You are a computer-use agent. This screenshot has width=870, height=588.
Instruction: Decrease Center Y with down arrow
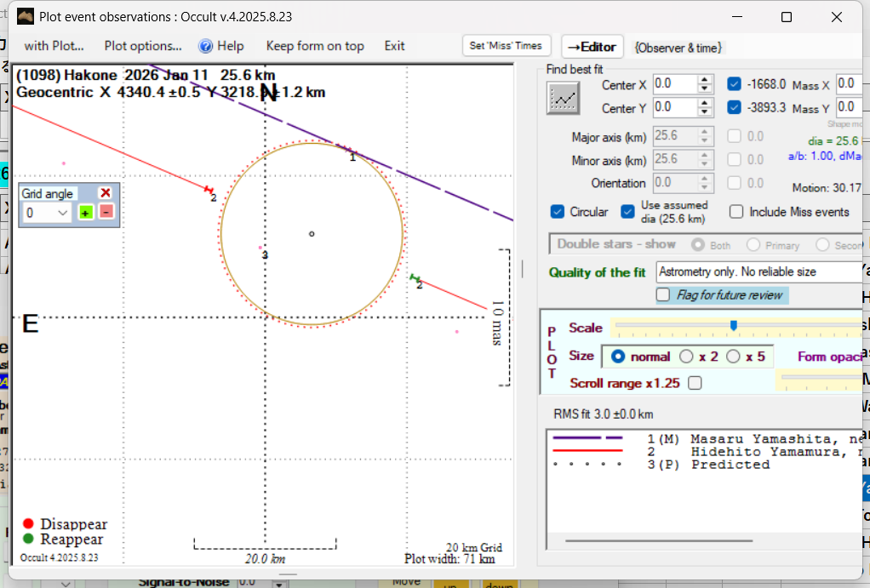pyautogui.click(x=705, y=112)
